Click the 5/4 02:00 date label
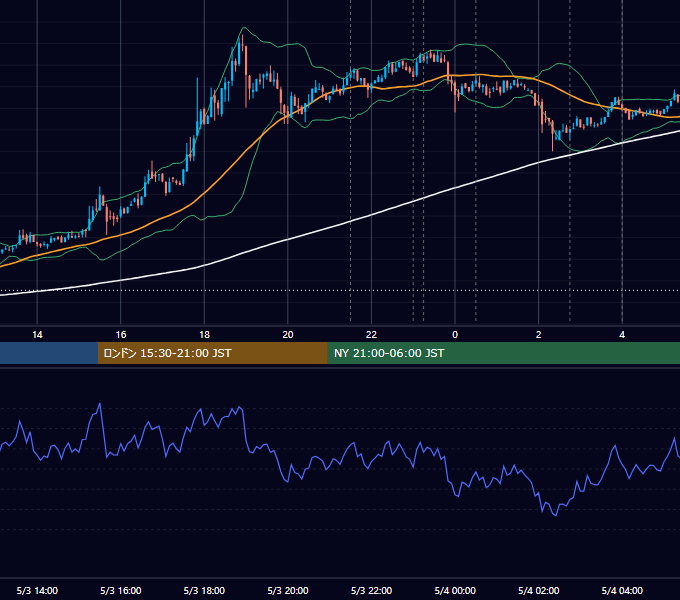 (x=539, y=590)
